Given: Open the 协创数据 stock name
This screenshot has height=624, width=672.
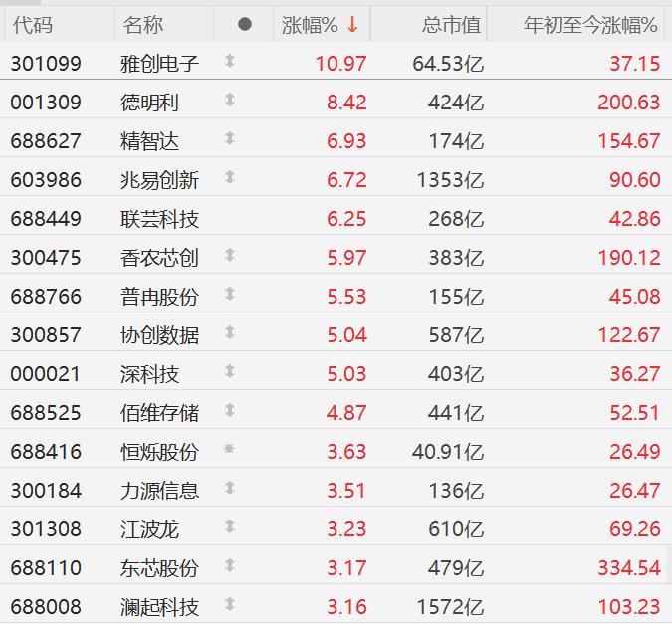Looking at the screenshot, I should 159,335.
